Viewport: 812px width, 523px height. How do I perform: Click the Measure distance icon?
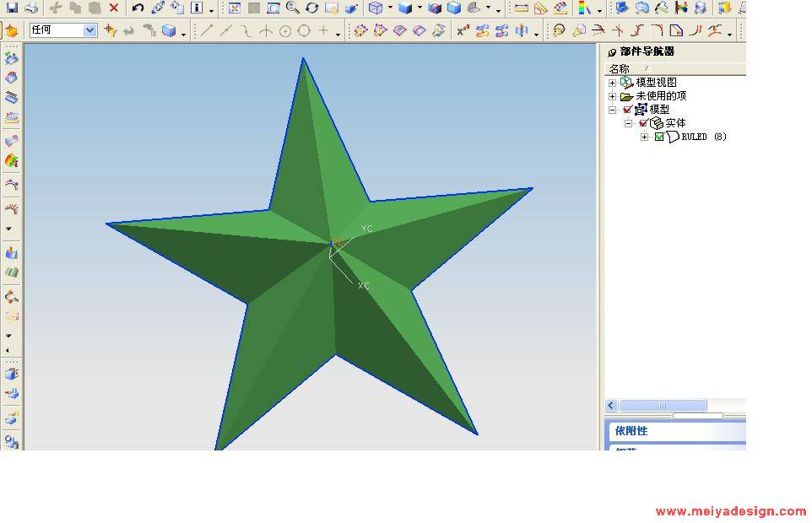point(521,8)
